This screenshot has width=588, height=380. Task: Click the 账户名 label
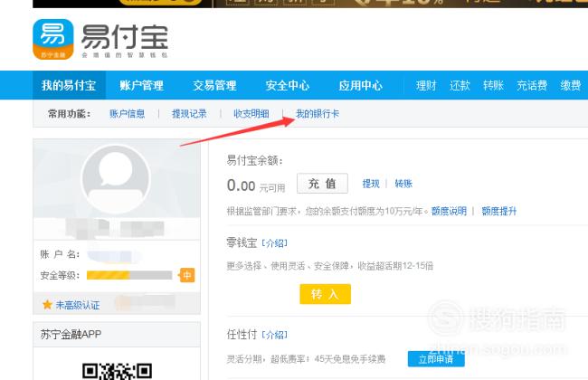coord(60,255)
